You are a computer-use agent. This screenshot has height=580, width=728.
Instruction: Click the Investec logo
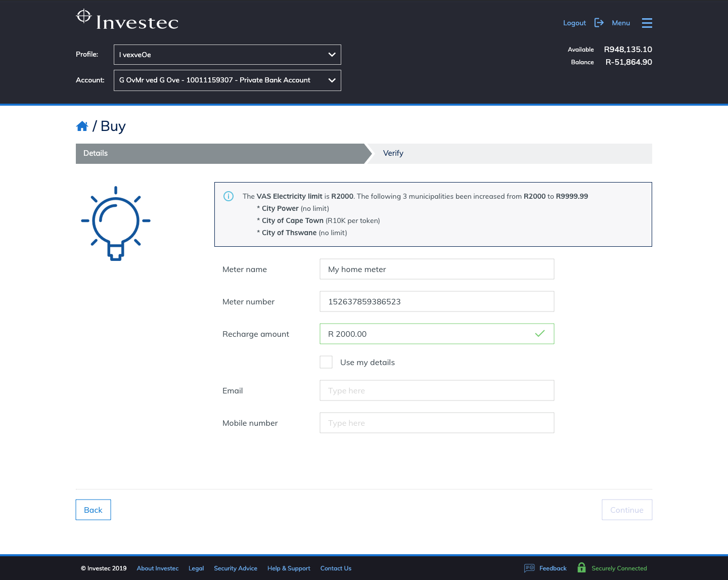click(127, 20)
